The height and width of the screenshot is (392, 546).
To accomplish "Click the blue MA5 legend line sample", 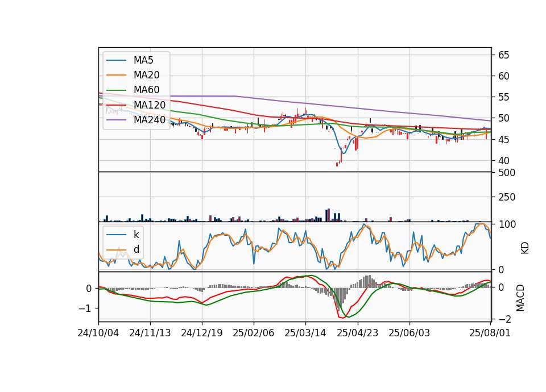I will pyautogui.click(x=116, y=61).
